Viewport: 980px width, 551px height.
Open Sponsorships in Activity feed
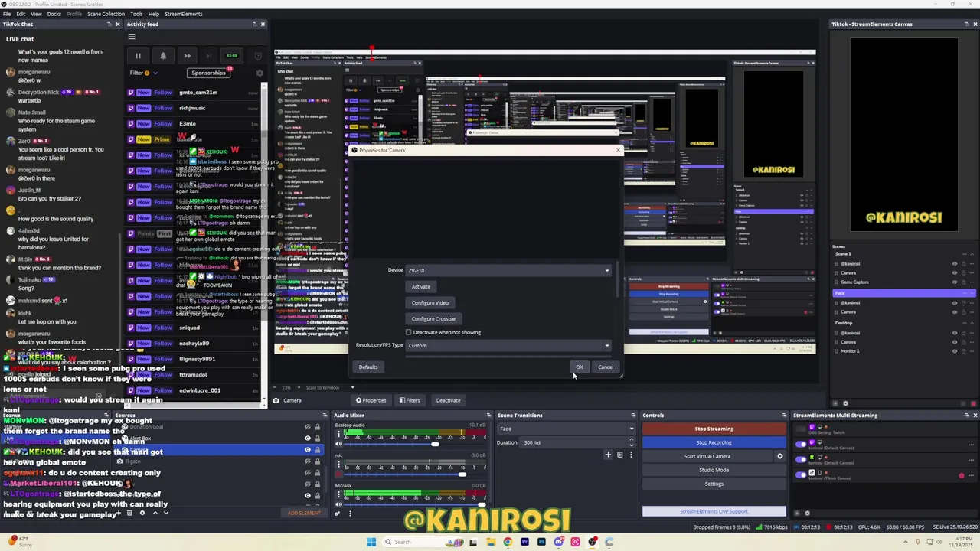point(208,73)
